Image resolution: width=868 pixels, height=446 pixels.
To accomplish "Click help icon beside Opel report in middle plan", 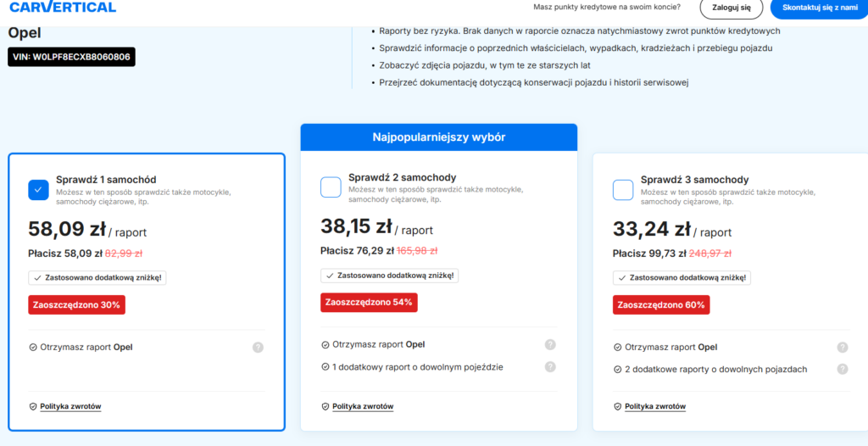I will (550, 344).
